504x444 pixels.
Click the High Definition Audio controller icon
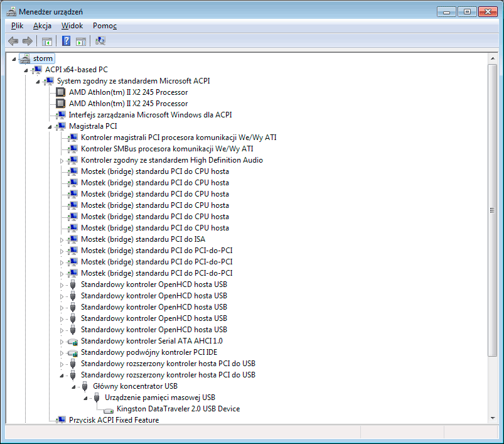click(73, 160)
